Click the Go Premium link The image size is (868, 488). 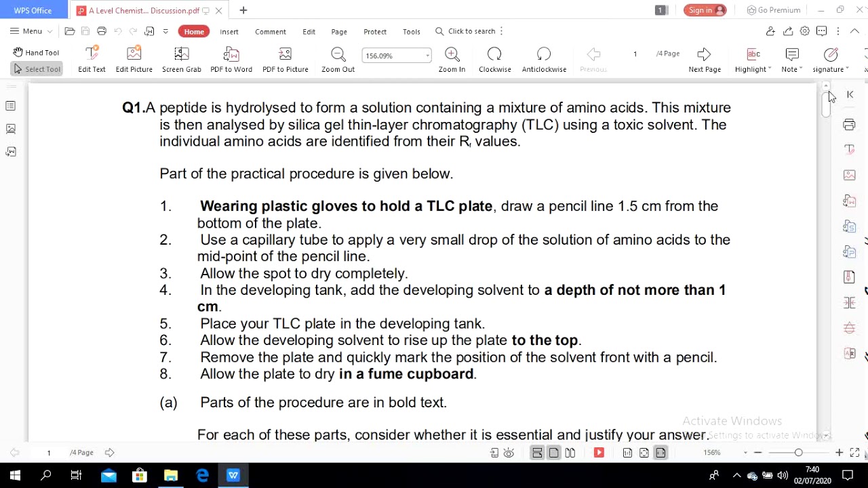point(774,10)
